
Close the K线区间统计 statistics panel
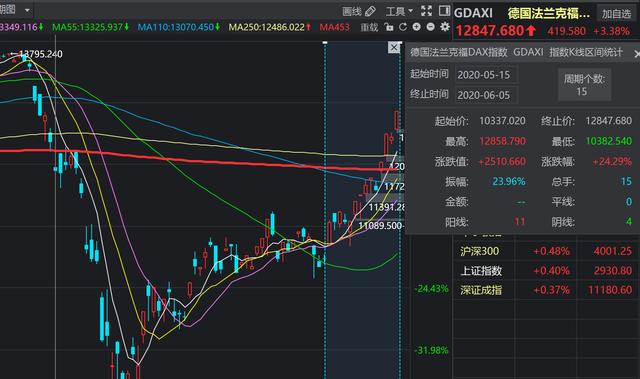tap(636, 54)
